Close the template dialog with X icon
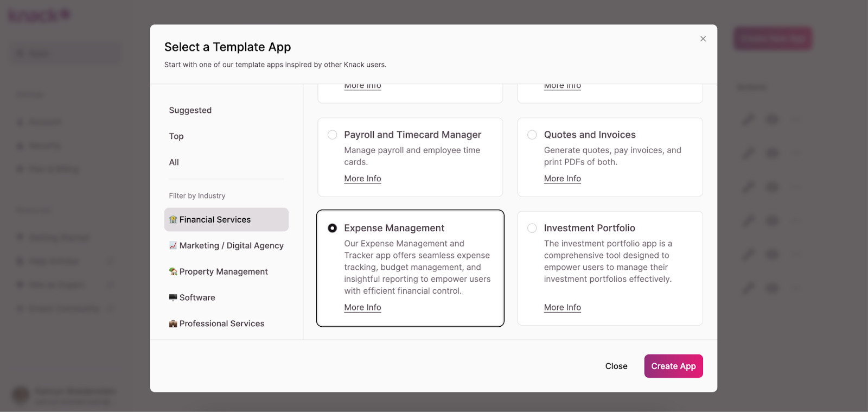868x412 pixels. [x=703, y=39]
